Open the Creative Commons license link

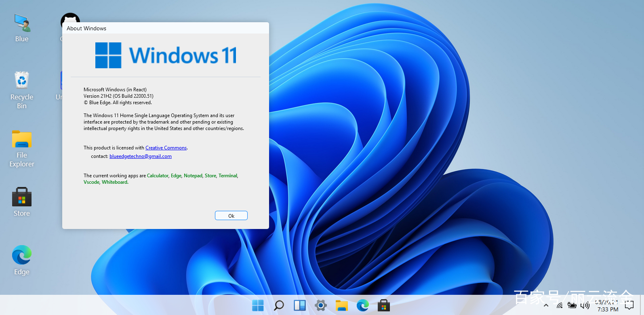tap(166, 148)
